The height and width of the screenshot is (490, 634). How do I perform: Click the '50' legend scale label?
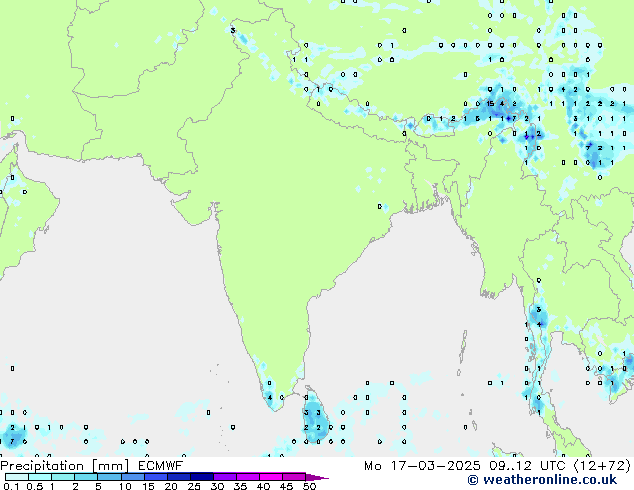pos(309,486)
